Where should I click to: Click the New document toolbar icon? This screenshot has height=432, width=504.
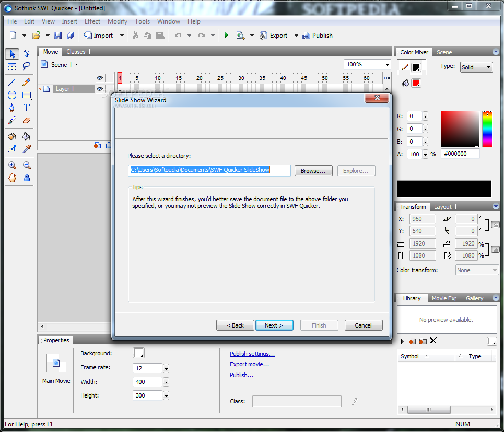13,36
